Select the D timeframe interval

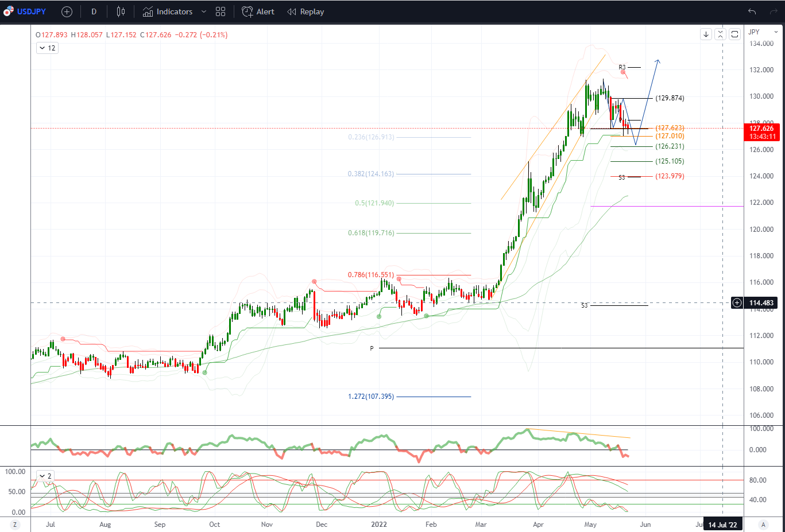[94, 11]
